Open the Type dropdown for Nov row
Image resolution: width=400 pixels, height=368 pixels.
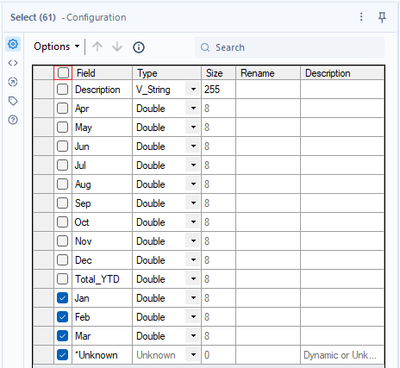193,241
